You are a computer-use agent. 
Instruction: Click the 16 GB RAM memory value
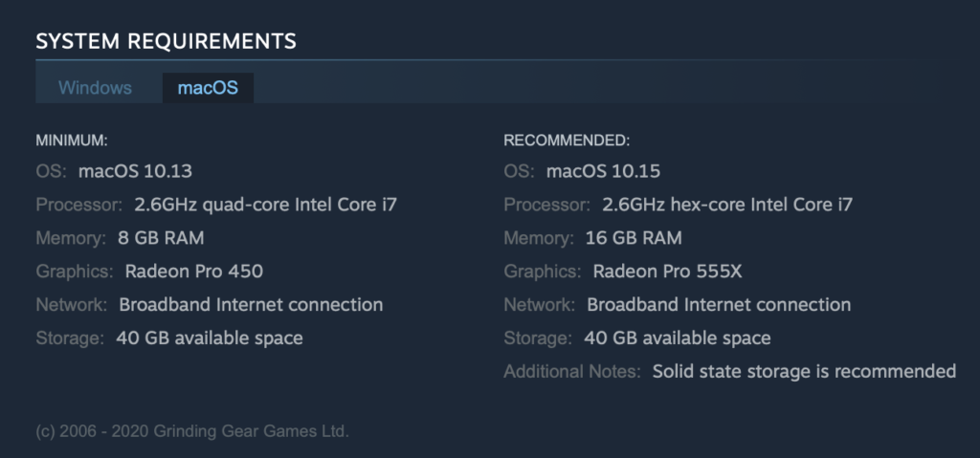point(634,238)
